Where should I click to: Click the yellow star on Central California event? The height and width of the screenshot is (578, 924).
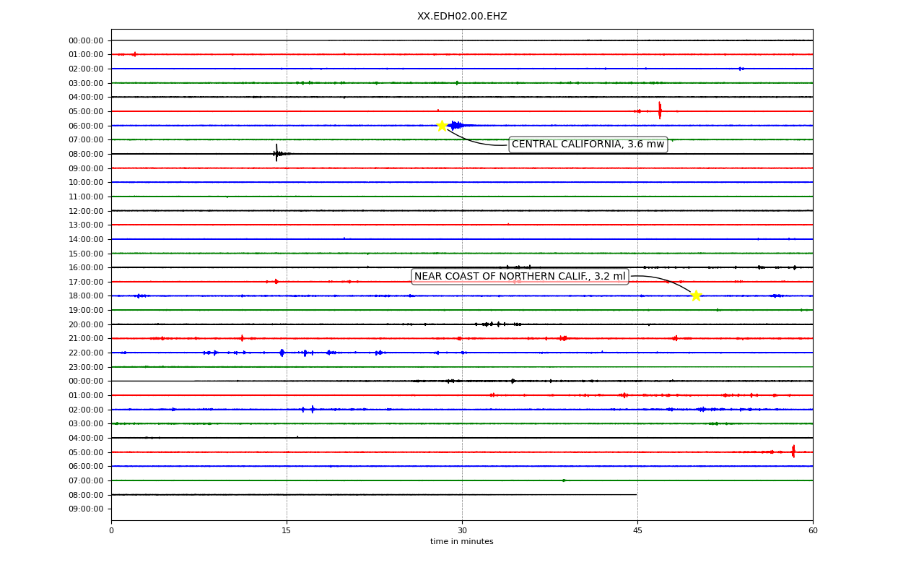(442, 125)
